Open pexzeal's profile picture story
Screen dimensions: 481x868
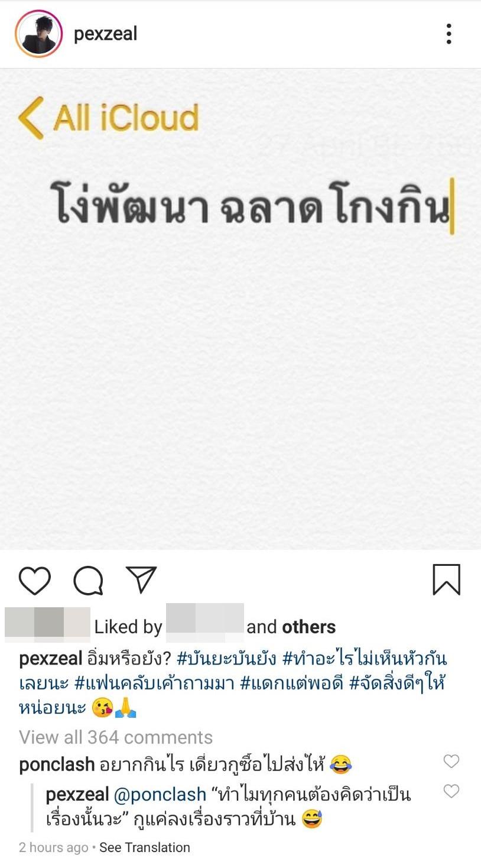[x=39, y=34]
